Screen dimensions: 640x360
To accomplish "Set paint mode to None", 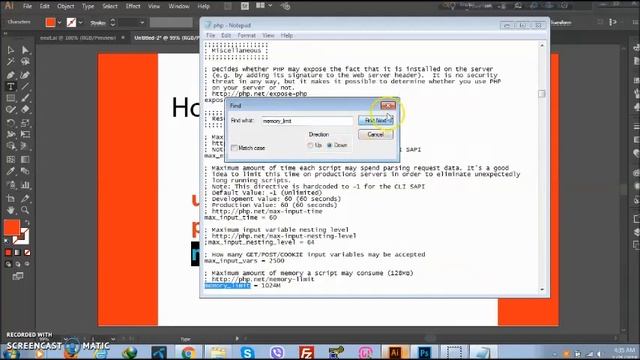I will [27, 253].
